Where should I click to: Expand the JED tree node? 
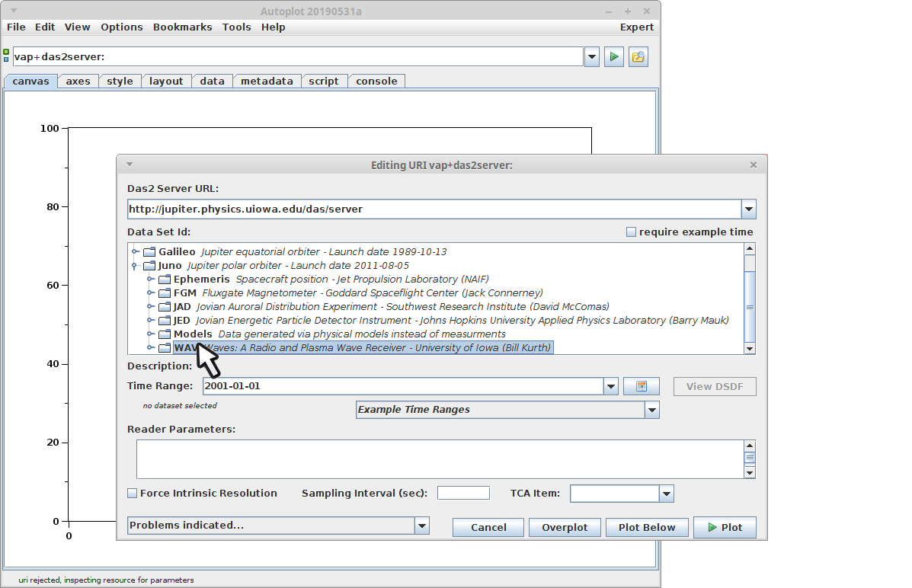pos(150,321)
